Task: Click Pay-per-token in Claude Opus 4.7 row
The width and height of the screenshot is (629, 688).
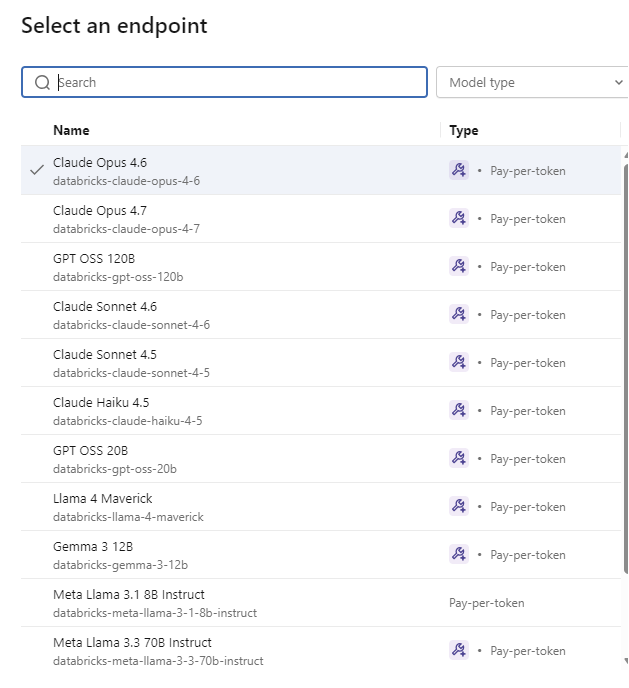Action: 528,219
